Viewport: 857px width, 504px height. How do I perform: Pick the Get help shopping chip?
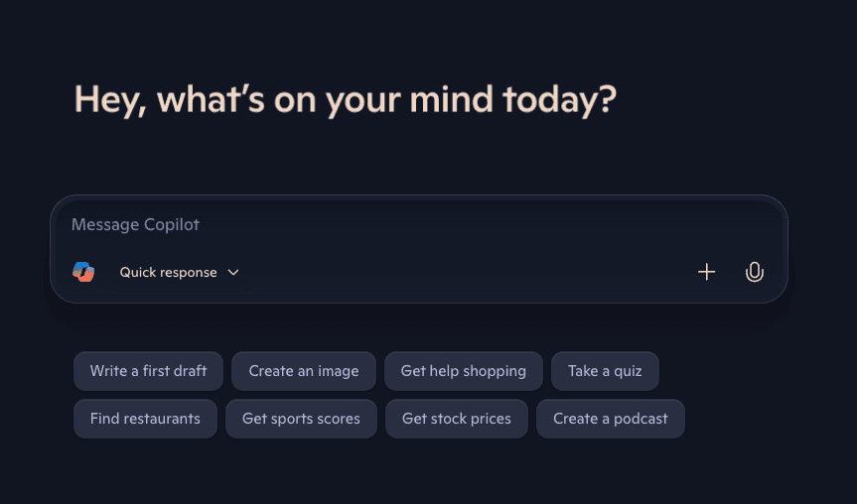(x=464, y=371)
